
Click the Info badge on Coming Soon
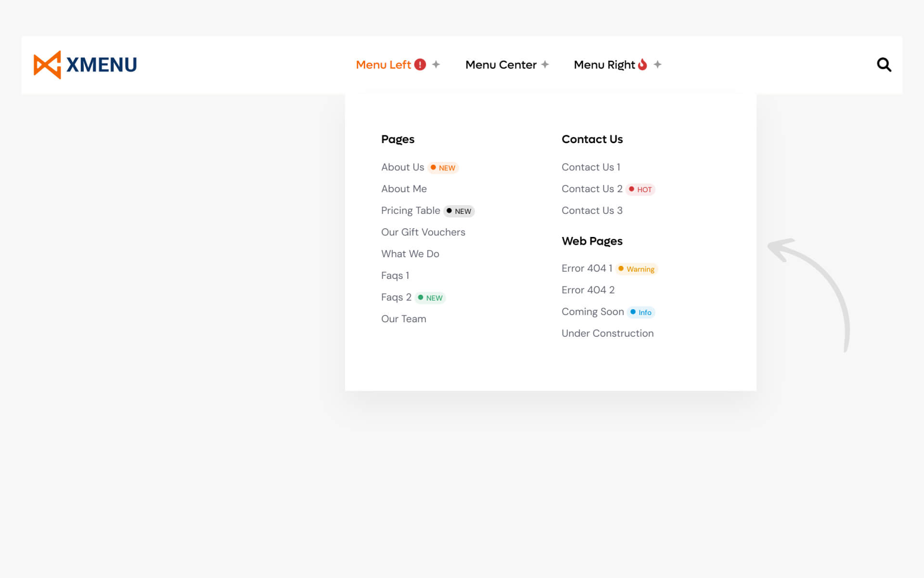point(641,312)
